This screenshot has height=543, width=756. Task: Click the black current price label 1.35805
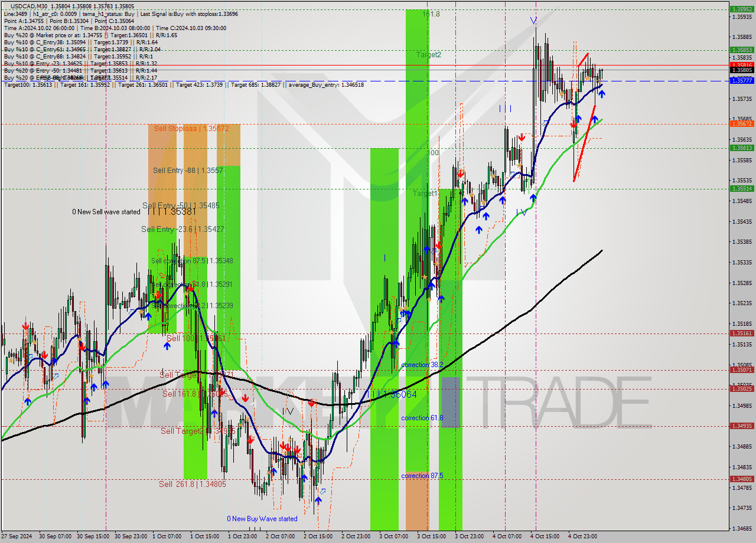742,70
